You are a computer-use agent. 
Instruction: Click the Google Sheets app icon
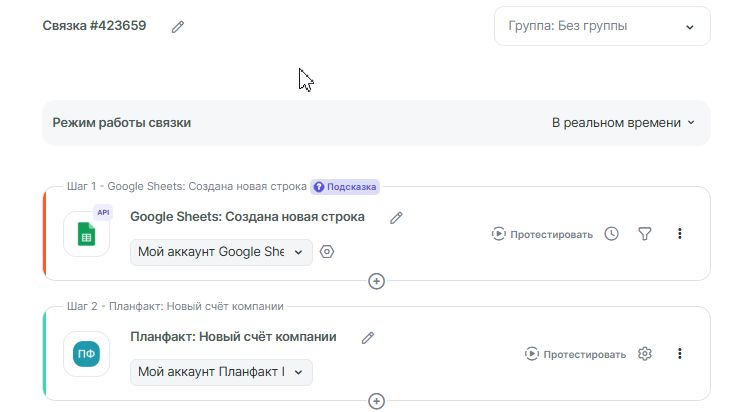click(x=86, y=234)
